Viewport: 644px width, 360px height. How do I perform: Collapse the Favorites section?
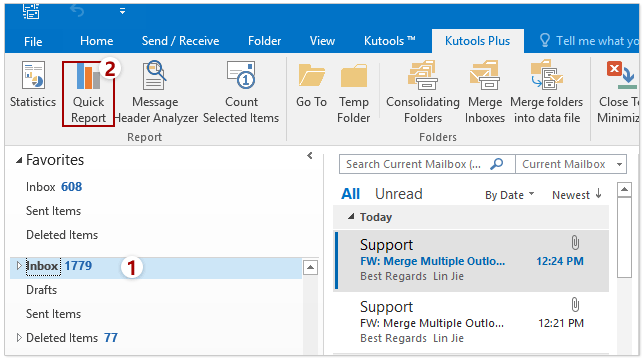(x=19, y=161)
